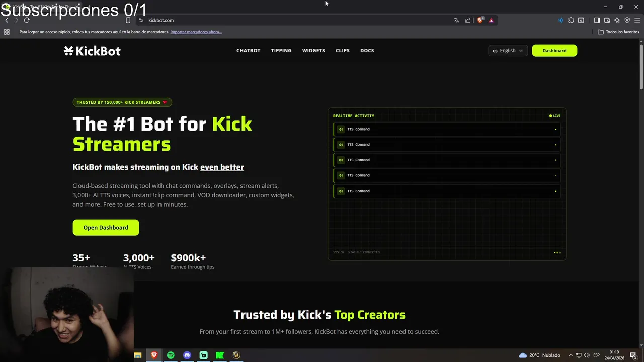
Task: Click the $900k+ earned through tips stat
Action: (x=193, y=261)
